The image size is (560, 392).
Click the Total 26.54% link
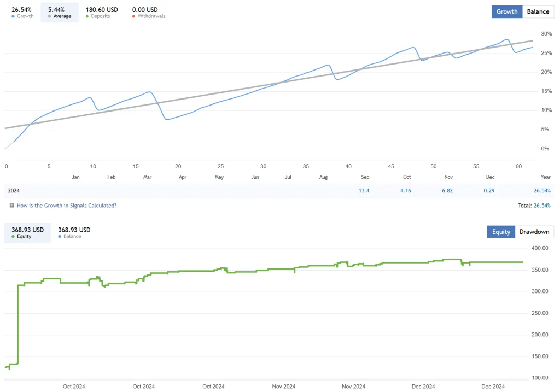542,205
